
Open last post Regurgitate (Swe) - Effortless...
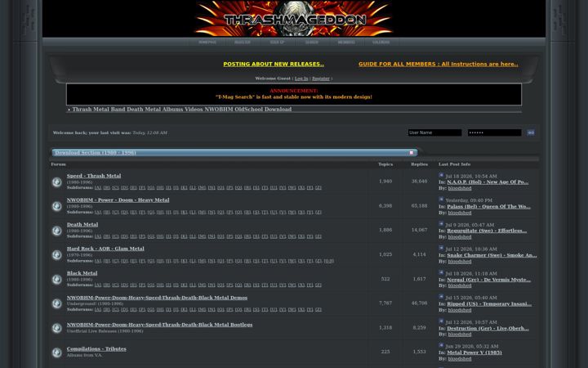(487, 231)
